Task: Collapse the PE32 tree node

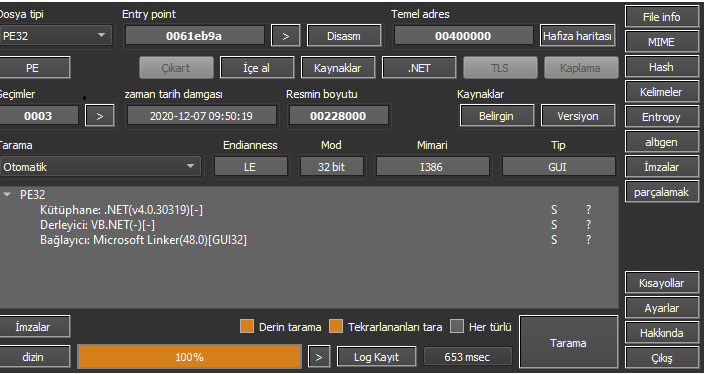Action: coord(7,195)
